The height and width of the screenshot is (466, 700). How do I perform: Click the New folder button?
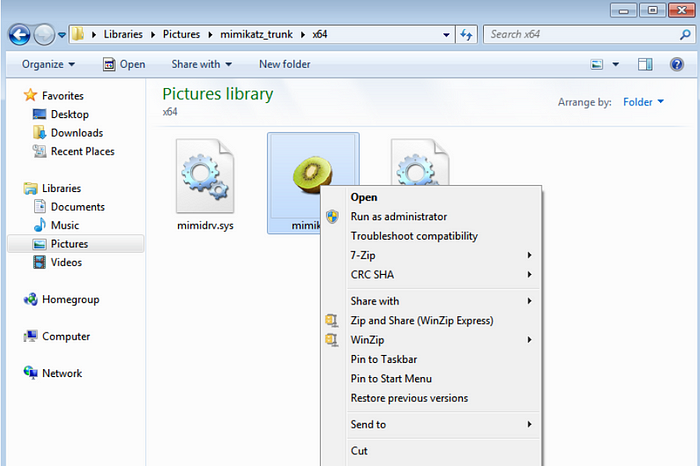click(284, 64)
